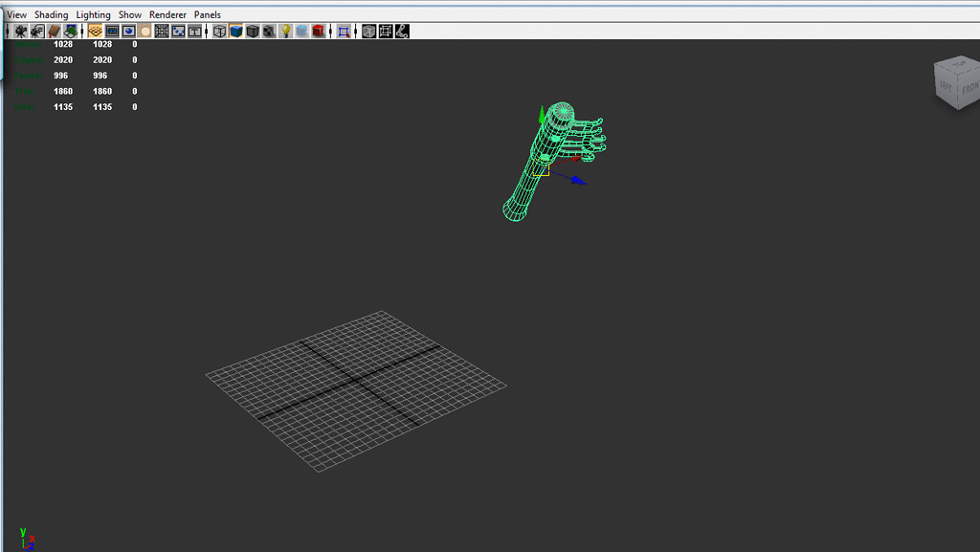Image resolution: width=980 pixels, height=552 pixels.
Task: Open the Panels menu
Action: [207, 14]
